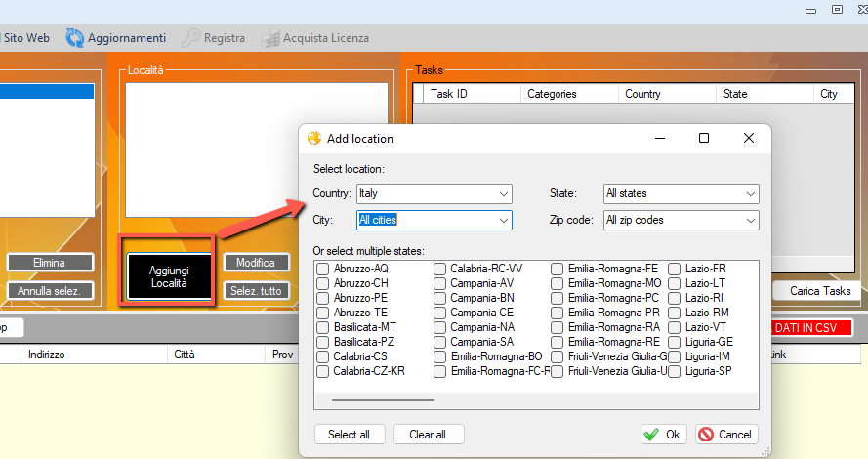Screen dimensions: 868x459
Task: Click the Country column header in Tasks
Action: pos(642,94)
